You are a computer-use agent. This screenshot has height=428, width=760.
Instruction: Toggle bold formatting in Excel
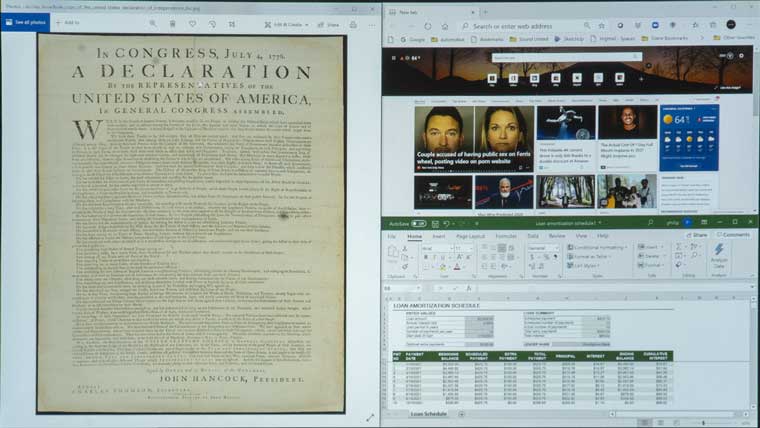point(426,258)
